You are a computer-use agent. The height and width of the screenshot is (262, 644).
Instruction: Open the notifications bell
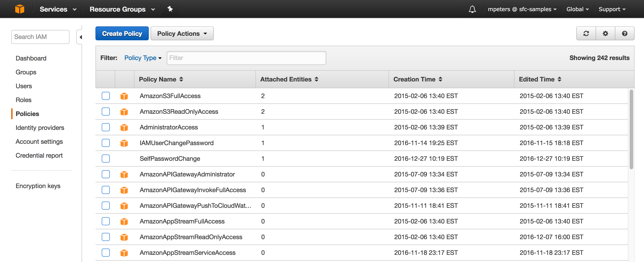[472, 9]
